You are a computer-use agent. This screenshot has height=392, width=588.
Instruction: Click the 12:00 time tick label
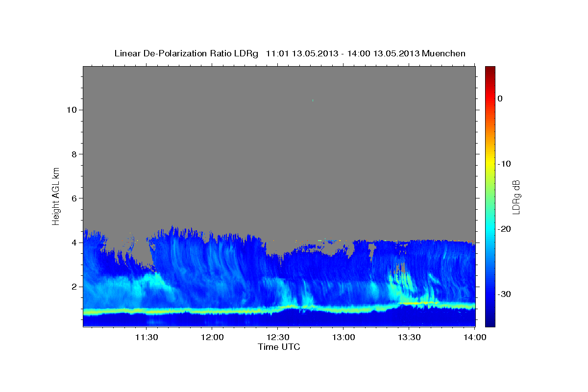(x=212, y=338)
